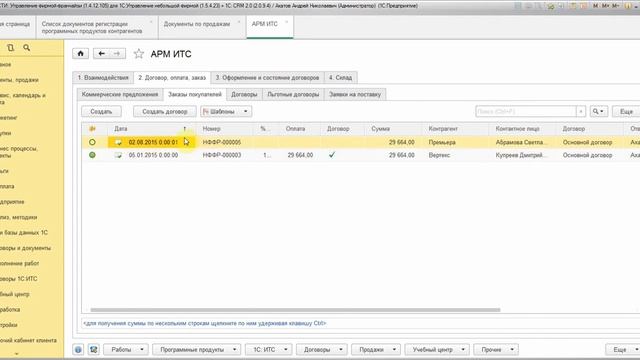Click the Еще button in the bottom toolbar
The width and height of the screenshot is (640, 360).
[x=622, y=349]
